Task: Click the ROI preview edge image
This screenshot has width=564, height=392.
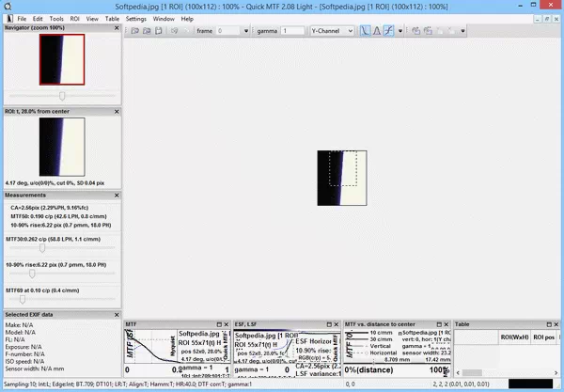Action: 62,147
